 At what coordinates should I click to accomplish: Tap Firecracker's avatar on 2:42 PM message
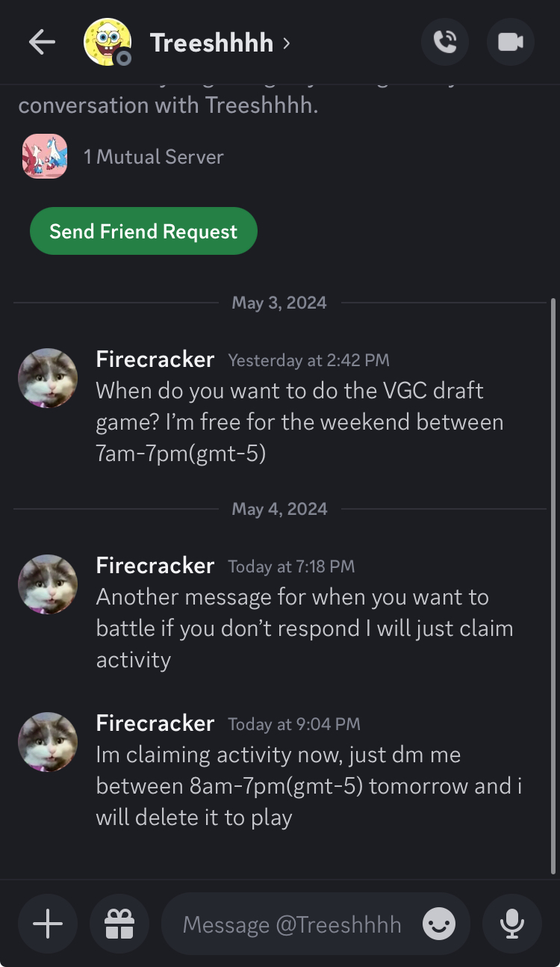pos(48,378)
